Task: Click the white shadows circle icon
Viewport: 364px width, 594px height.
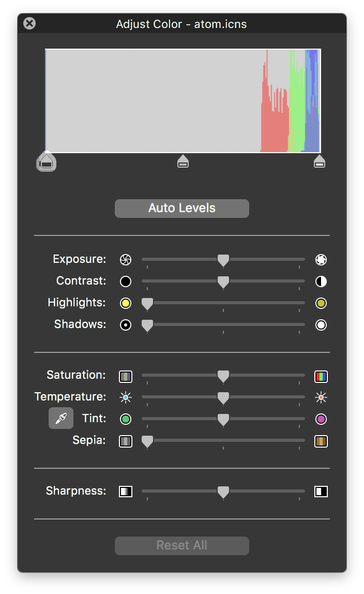Action: coord(321,324)
